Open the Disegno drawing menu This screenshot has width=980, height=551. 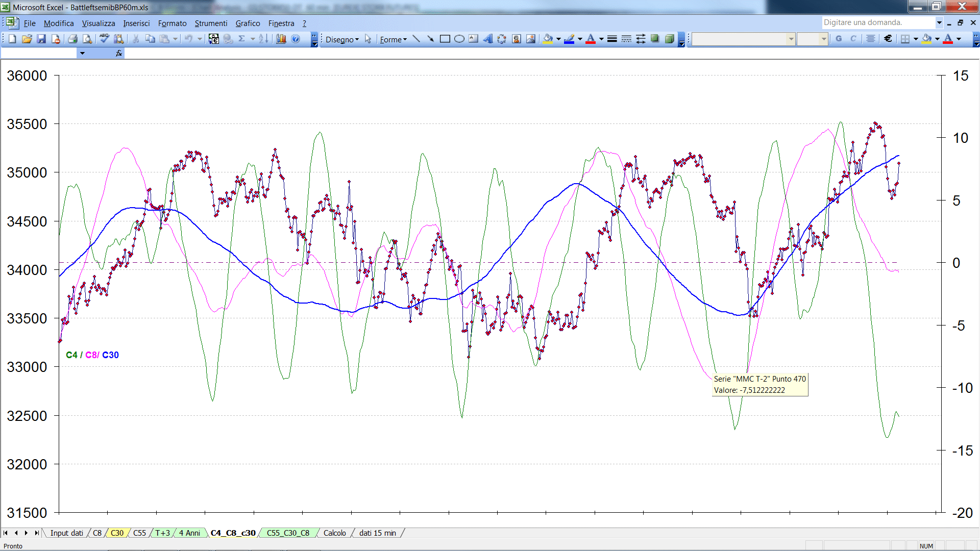click(342, 39)
